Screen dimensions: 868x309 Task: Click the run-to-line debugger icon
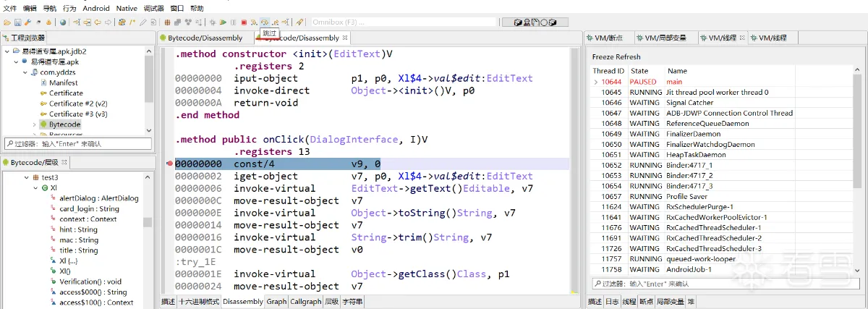point(285,22)
